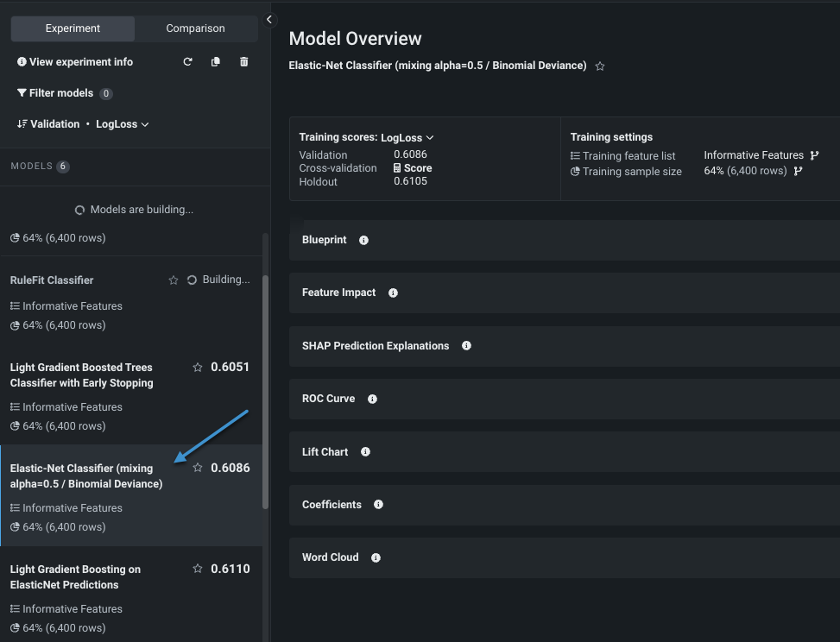Collapse the left sidebar panel
Screen dimensions: 840x642
tap(269, 19)
